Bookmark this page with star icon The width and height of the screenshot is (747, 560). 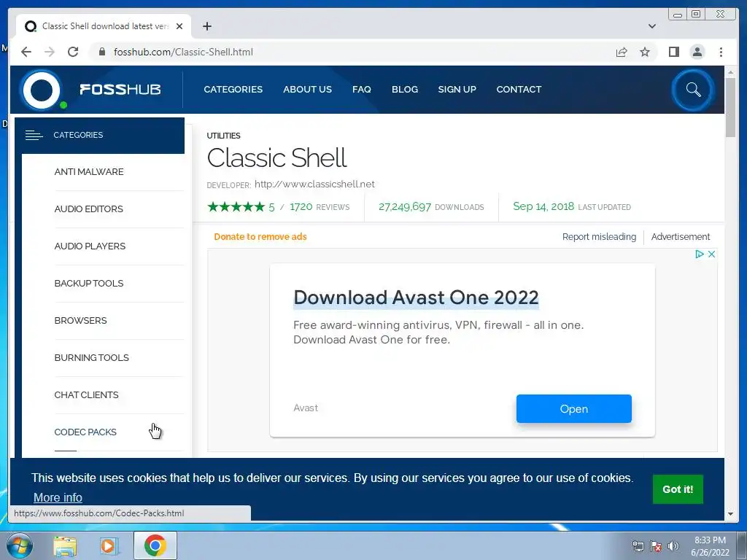pos(645,52)
